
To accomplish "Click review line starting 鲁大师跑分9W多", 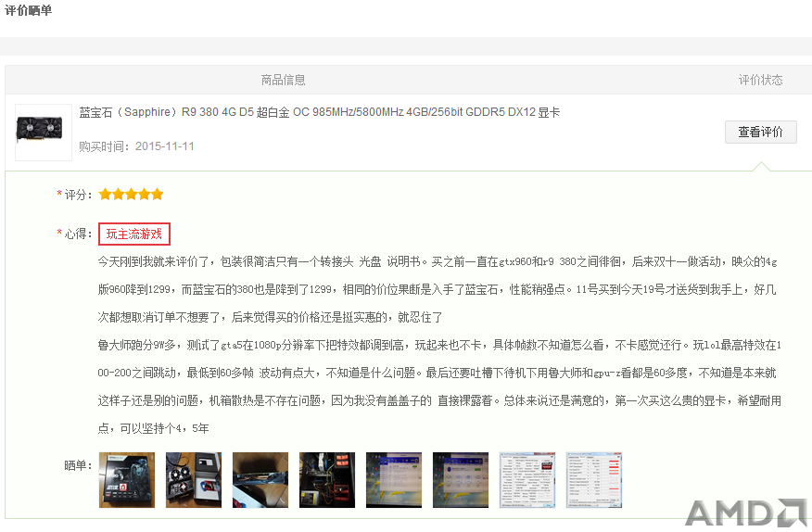I will 439,346.
